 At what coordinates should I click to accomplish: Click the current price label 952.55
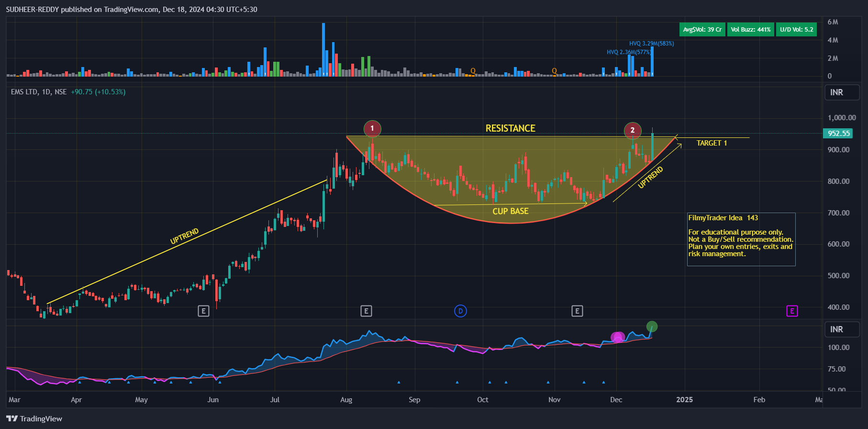[x=838, y=134]
